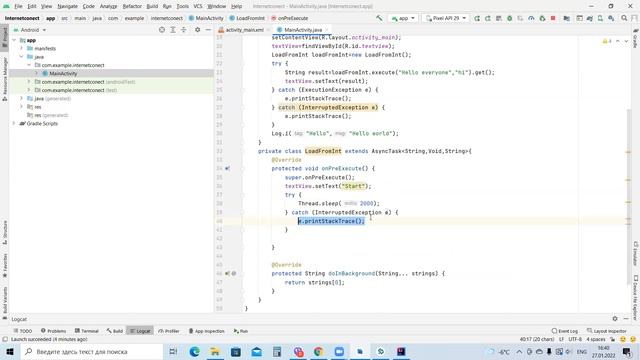Click the read-only lock status icon
Screen dimensions: 640x360
tap(612, 339)
